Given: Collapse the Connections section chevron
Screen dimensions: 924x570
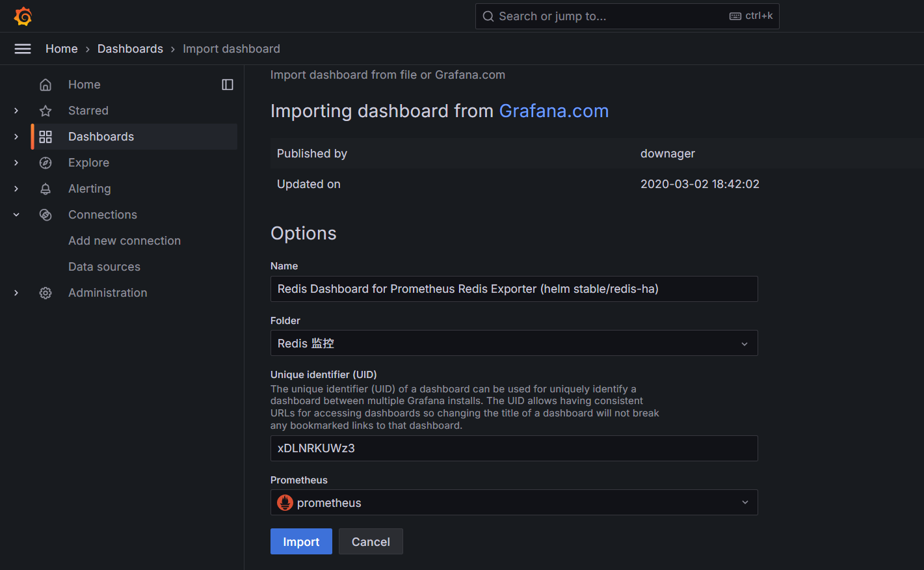Looking at the screenshot, I should 16,215.
